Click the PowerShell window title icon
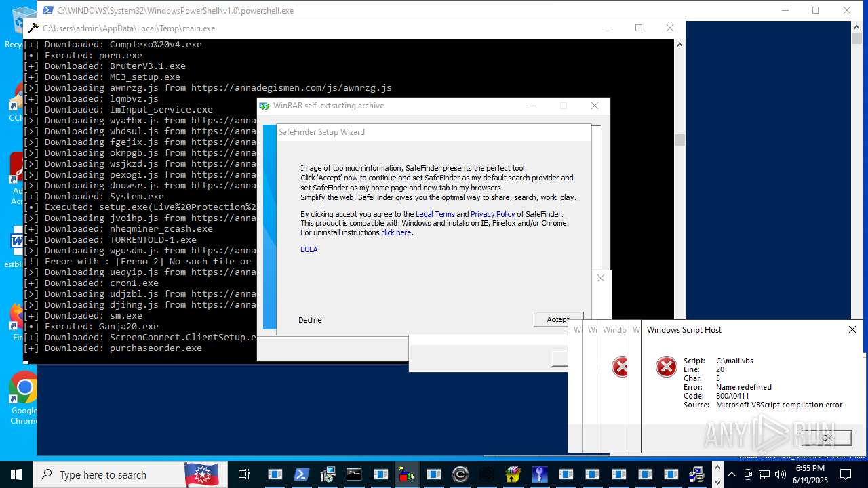868x488 pixels. [47, 10]
